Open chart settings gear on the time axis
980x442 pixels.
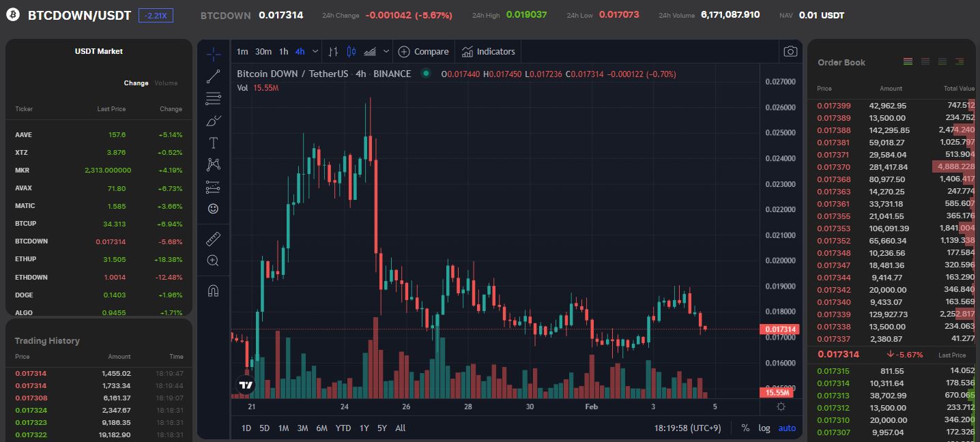pyautogui.click(x=781, y=407)
